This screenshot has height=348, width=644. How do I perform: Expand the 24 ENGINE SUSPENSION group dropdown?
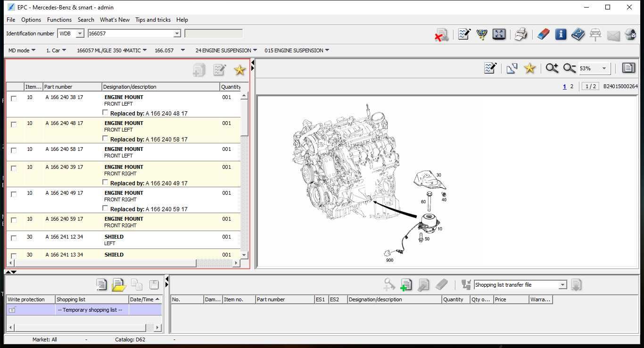[226, 50]
